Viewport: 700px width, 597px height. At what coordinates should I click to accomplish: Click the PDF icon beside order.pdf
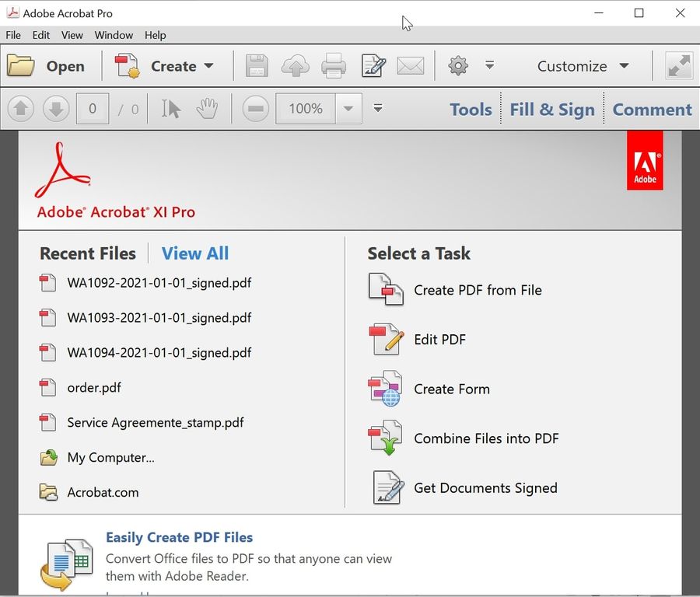[47, 387]
